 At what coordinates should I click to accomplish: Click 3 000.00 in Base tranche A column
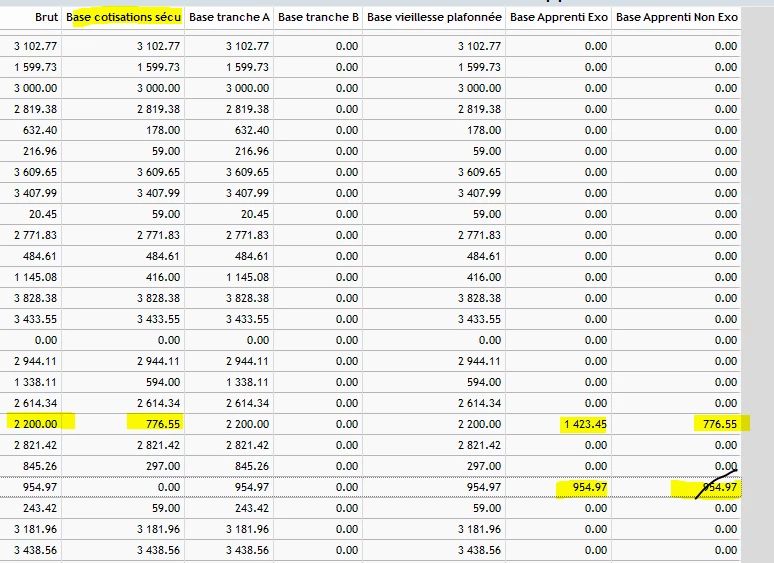(247, 88)
